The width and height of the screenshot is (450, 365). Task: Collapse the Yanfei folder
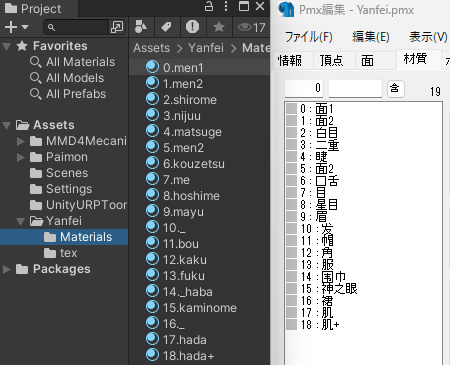point(21,221)
